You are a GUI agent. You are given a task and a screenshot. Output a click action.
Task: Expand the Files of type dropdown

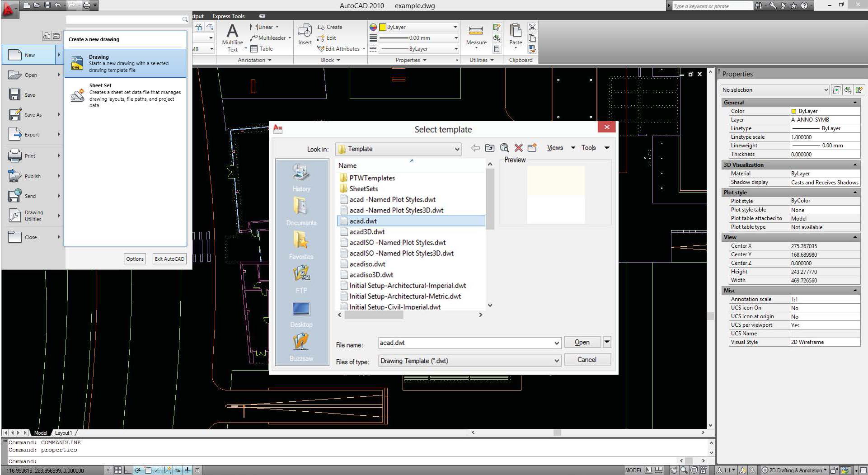[x=556, y=361]
